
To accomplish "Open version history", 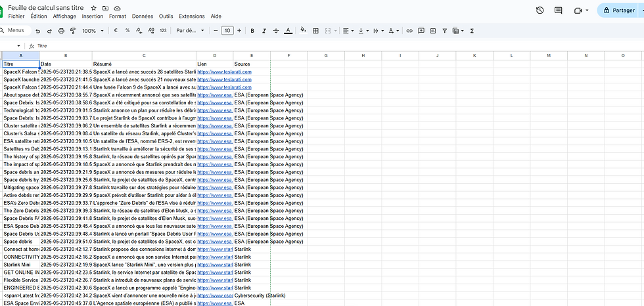I will point(540,11).
